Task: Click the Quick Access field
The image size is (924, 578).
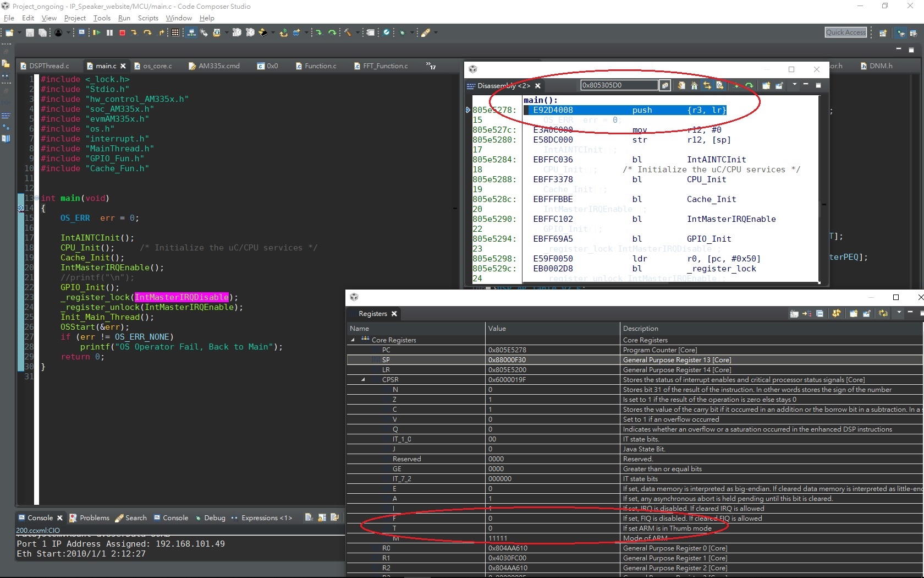Action: [x=846, y=32]
